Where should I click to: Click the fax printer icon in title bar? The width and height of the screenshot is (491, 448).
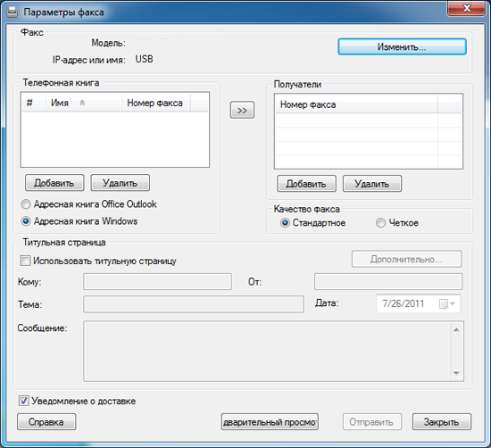pyautogui.click(x=12, y=12)
